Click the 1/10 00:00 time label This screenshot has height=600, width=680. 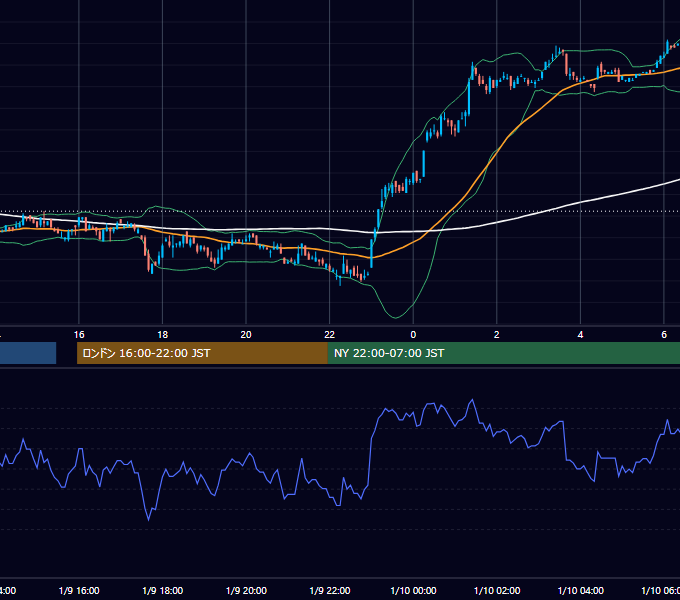413,590
